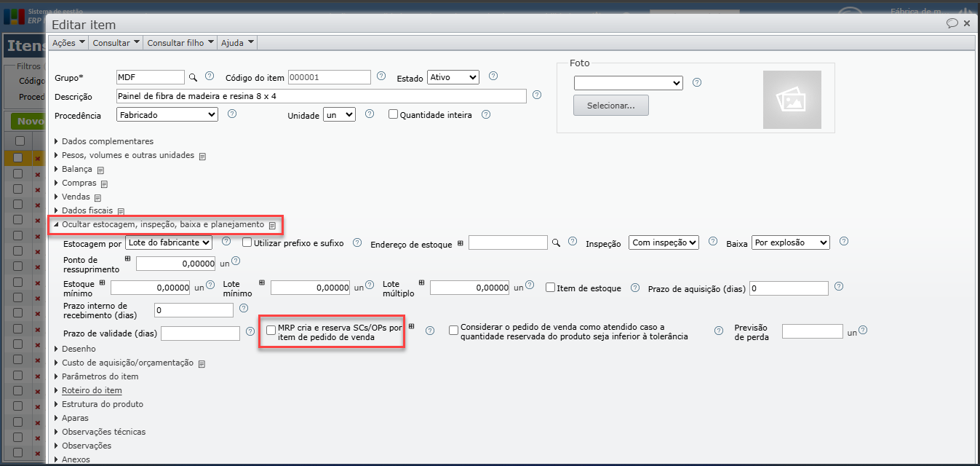Open the Consultar filho menu
Image resolution: width=980 pixels, height=466 pixels.
coord(180,43)
